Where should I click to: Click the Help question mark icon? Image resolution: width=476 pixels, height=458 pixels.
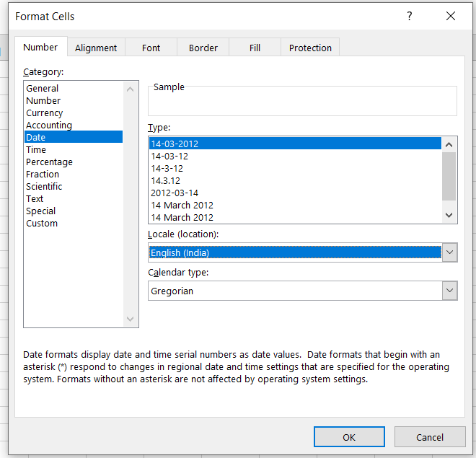(x=410, y=16)
